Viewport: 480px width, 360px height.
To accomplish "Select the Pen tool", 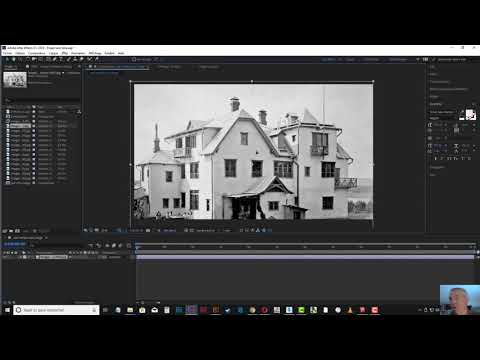I will (x=55, y=59).
